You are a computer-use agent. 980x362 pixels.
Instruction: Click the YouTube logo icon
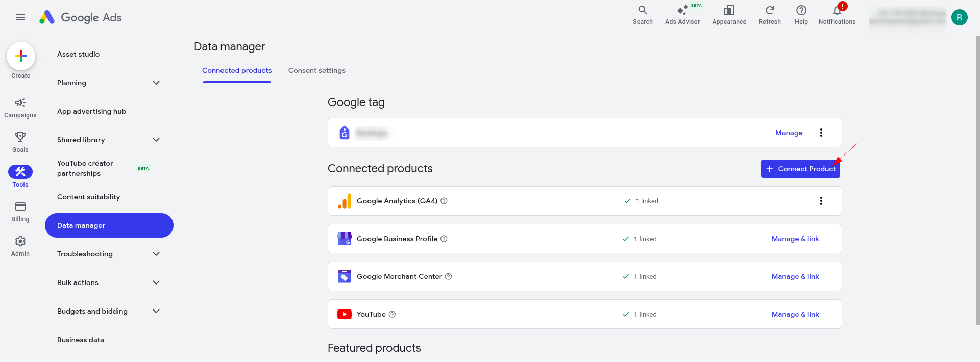point(345,314)
